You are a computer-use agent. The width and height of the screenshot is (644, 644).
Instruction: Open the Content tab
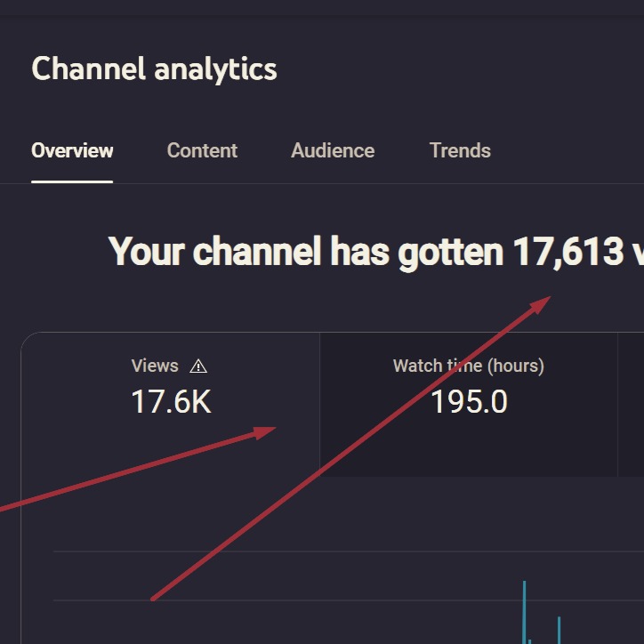[202, 150]
